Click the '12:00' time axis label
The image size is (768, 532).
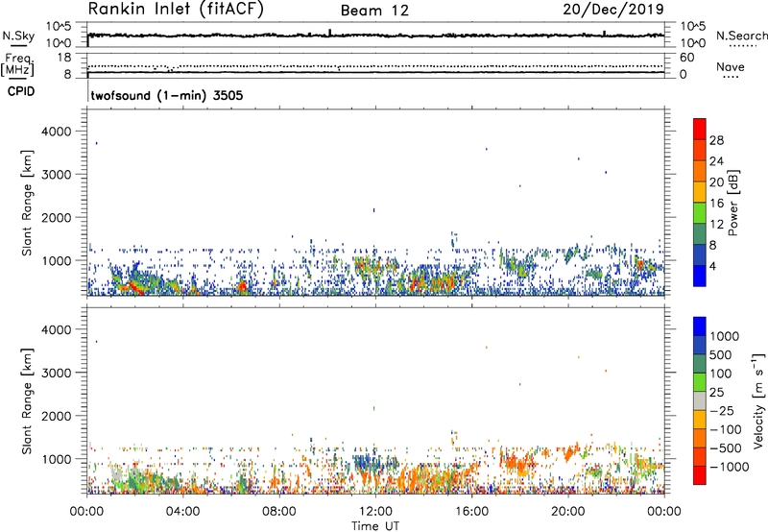(375, 512)
